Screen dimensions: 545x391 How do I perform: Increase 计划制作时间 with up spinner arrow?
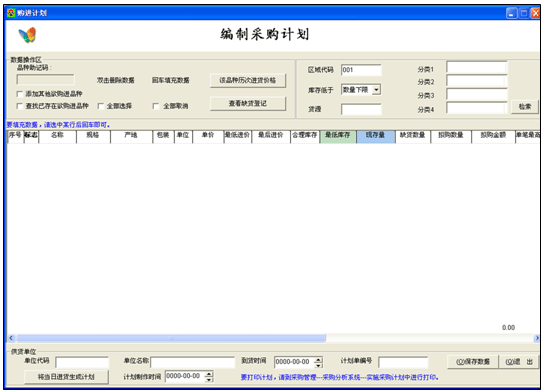click(x=209, y=374)
